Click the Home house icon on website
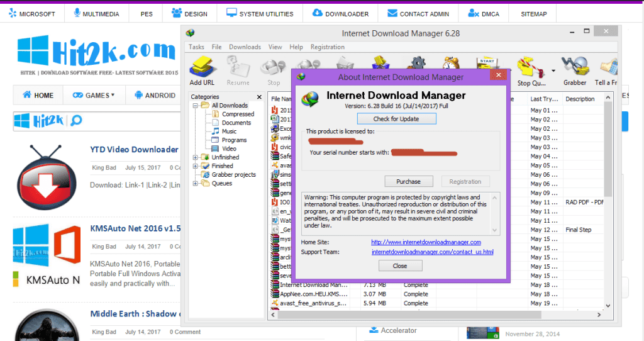Viewport: 644px width, 341px height. (27, 95)
